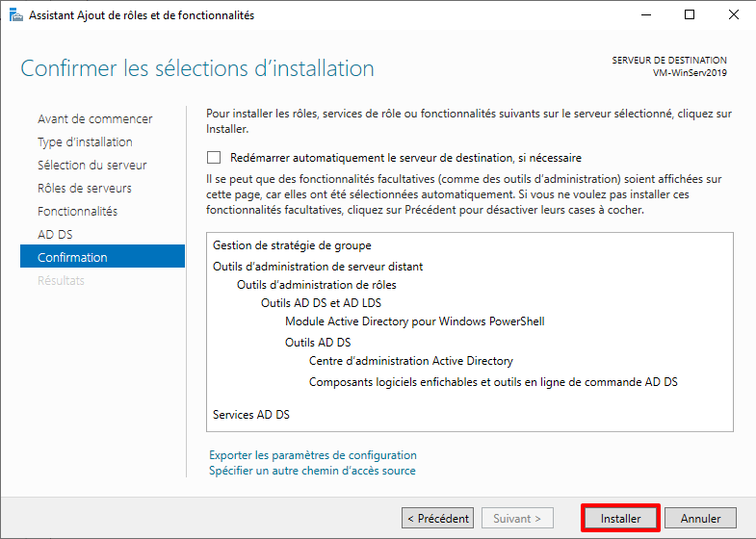The width and height of the screenshot is (756, 539).
Task: Select Gestion de stratégie de groupe entry
Action: pyautogui.click(x=292, y=245)
